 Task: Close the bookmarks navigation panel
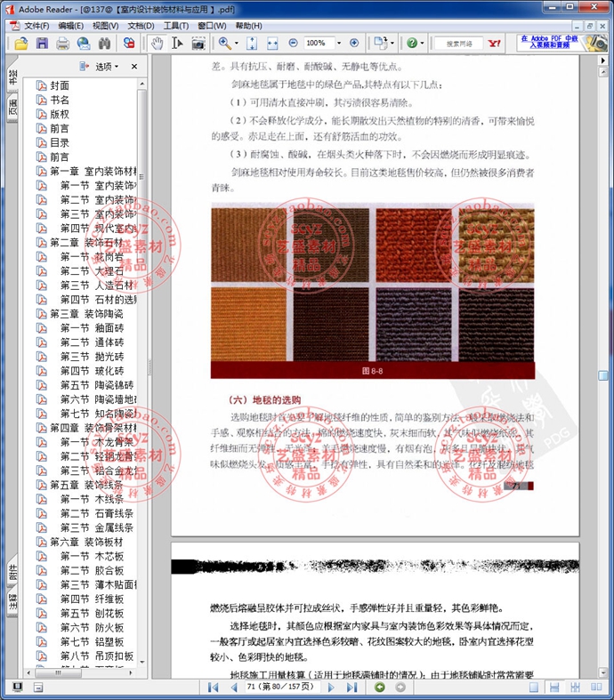134,67
